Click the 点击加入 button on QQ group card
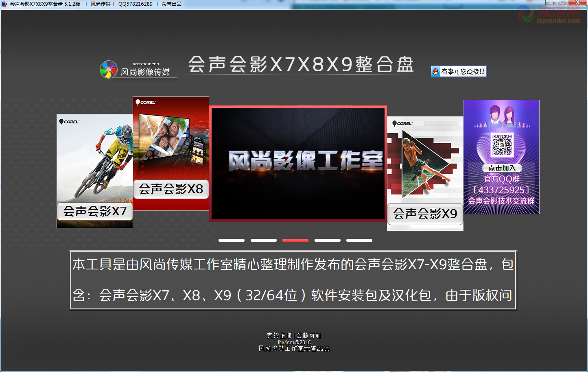The height and width of the screenshot is (372, 588). click(502, 168)
